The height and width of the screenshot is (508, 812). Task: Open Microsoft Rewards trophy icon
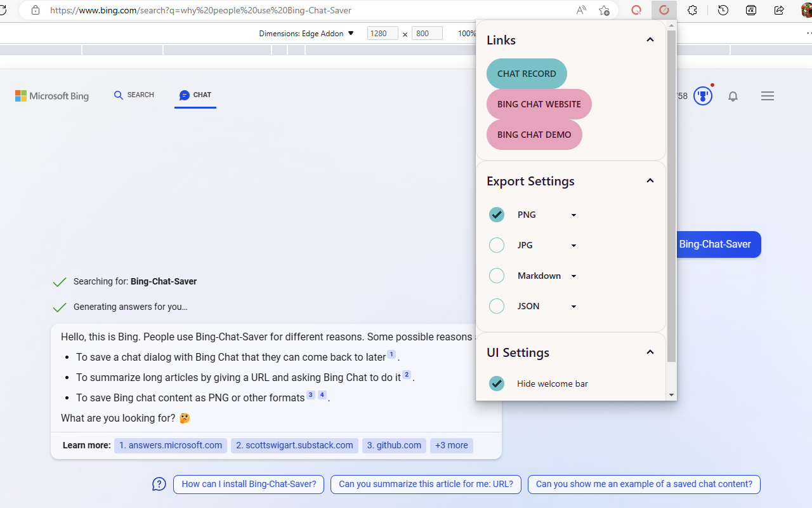703,96
